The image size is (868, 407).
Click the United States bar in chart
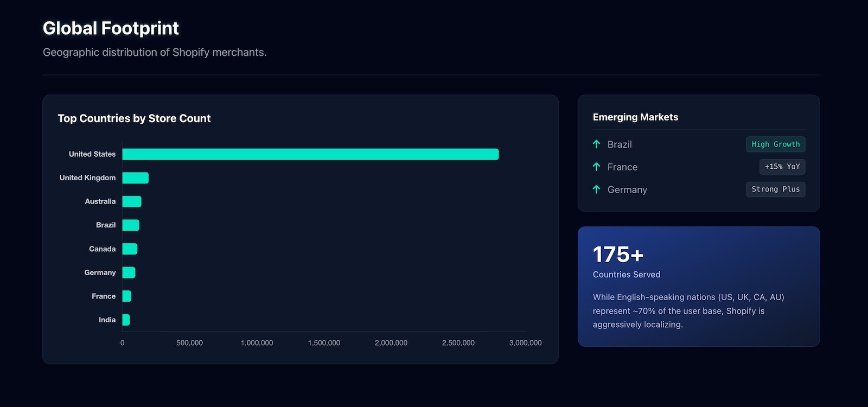click(x=310, y=154)
